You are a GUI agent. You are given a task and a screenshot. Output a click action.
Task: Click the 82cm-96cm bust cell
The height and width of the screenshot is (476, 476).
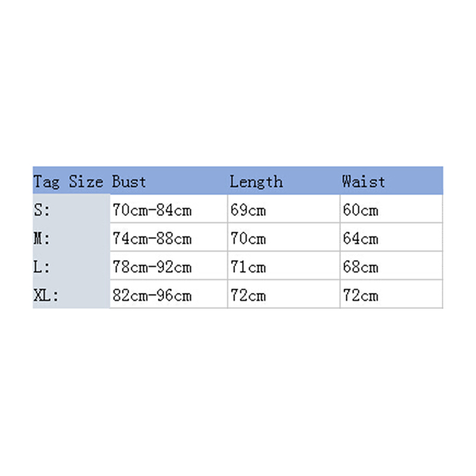[152, 296]
